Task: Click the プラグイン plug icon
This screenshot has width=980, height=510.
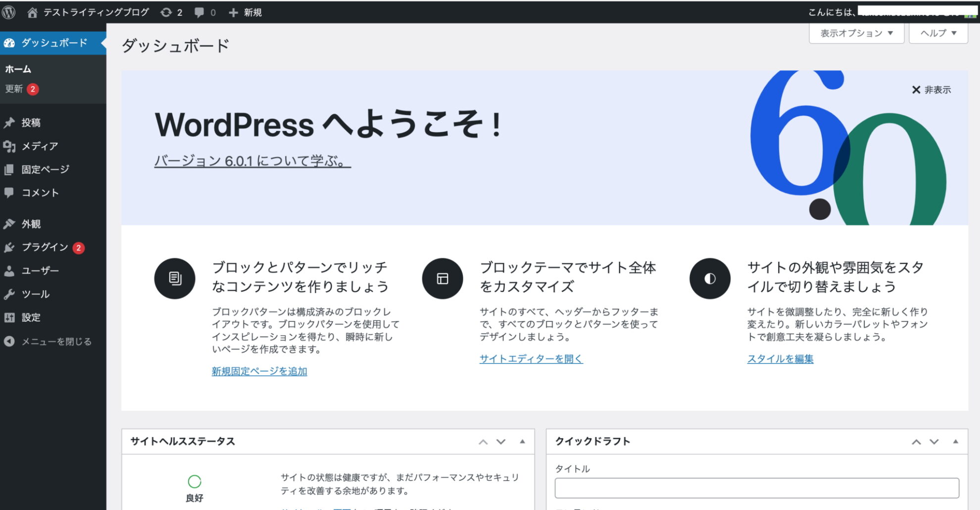Action: click(x=9, y=247)
